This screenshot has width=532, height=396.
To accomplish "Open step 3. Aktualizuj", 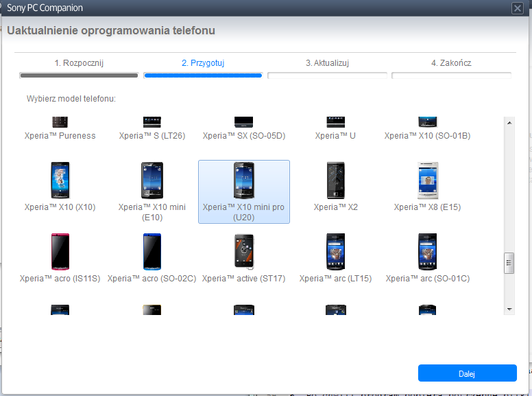I will (327, 63).
